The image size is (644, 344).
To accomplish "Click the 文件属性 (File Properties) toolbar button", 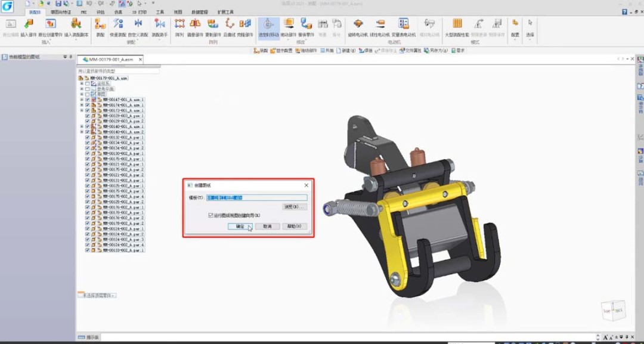I will (x=410, y=51).
